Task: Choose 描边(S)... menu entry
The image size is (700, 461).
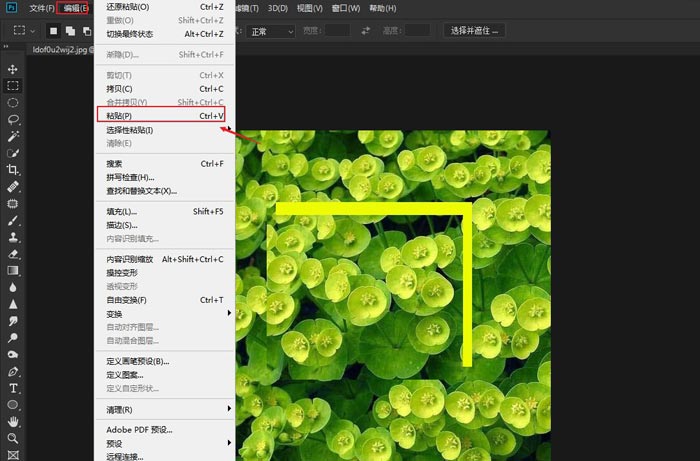Action: (165, 225)
